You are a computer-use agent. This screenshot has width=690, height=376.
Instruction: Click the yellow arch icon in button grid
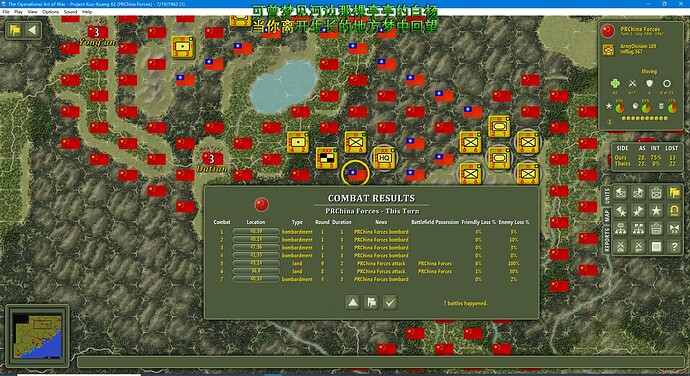(674, 210)
